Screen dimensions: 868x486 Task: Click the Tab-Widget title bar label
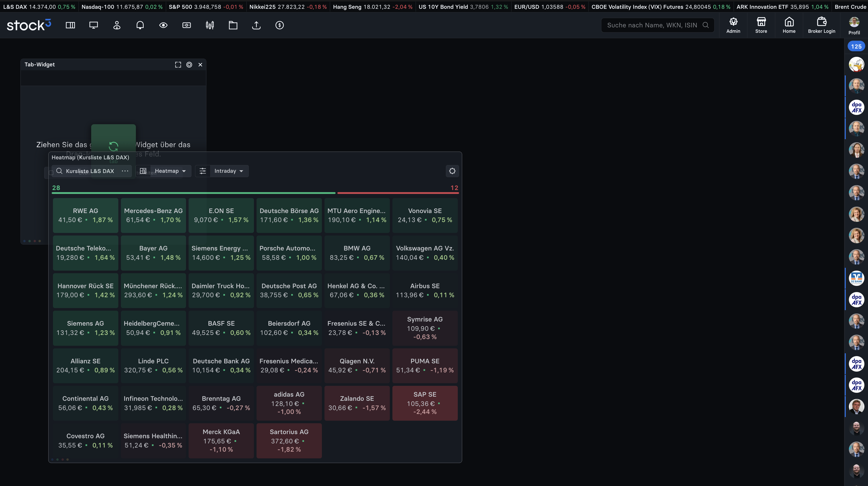(x=40, y=64)
